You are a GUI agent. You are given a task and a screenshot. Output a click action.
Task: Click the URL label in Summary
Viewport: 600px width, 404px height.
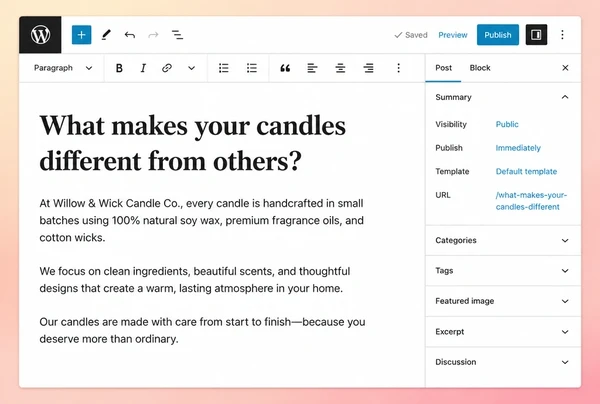[x=443, y=195]
